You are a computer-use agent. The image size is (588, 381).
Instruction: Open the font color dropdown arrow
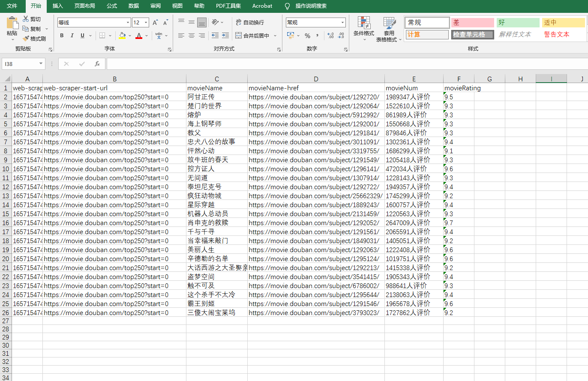(x=146, y=36)
